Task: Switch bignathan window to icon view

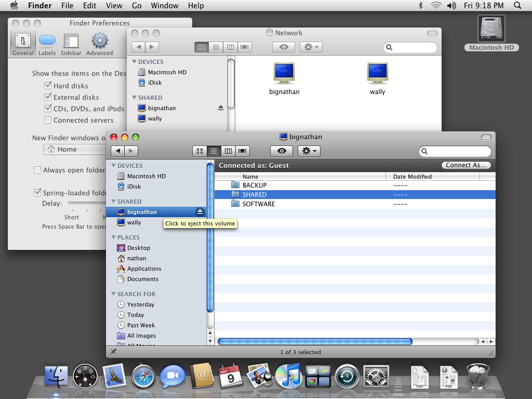Action: [x=199, y=151]
